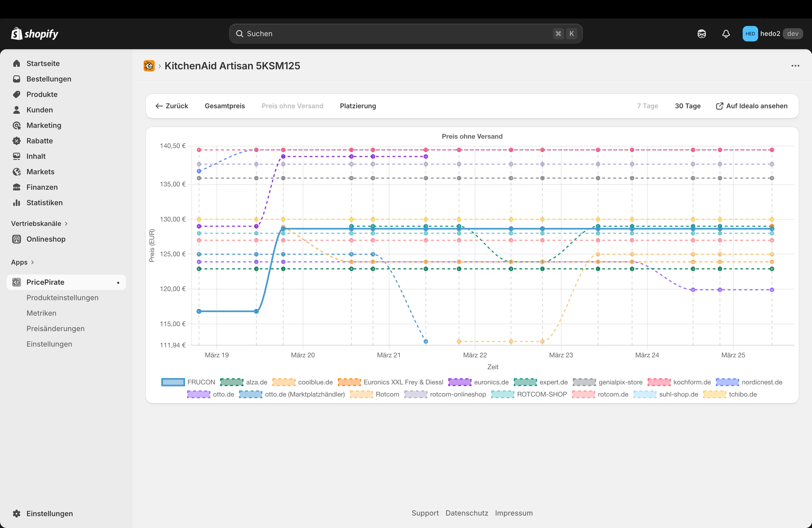Click the PricePirate app icon in header
The image size is (812, 528).
point(149,66)
